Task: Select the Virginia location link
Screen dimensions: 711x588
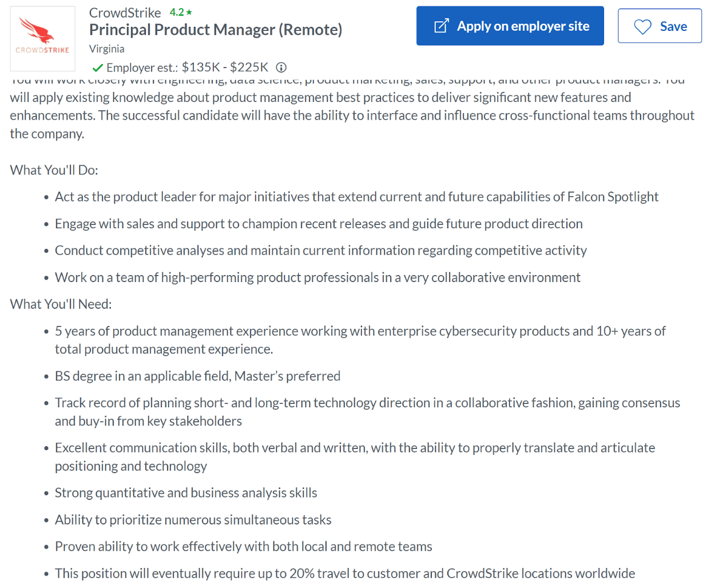Action: [x=106, y=49]
